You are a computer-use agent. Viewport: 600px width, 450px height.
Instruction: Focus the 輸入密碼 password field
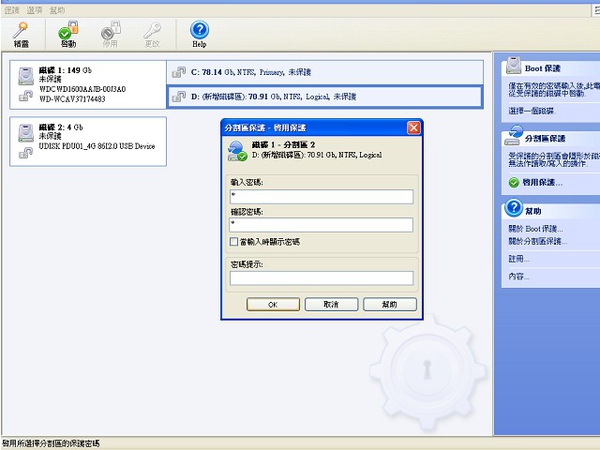321,196
